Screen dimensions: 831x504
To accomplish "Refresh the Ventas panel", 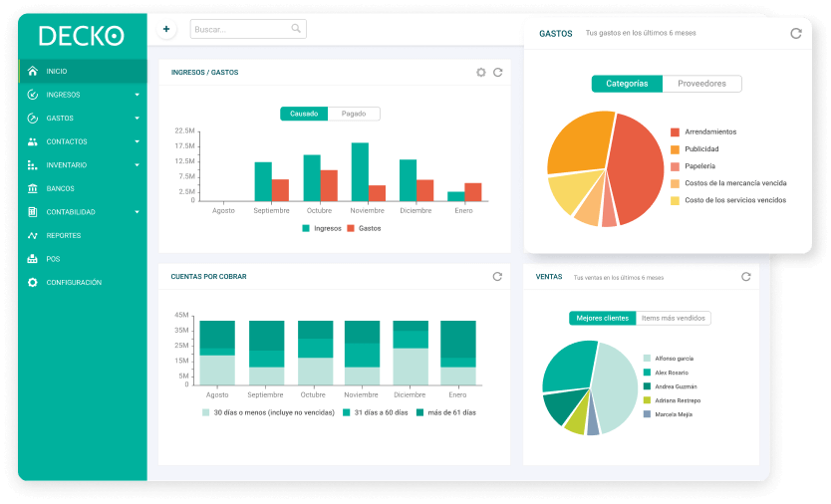I will point(745,276).
